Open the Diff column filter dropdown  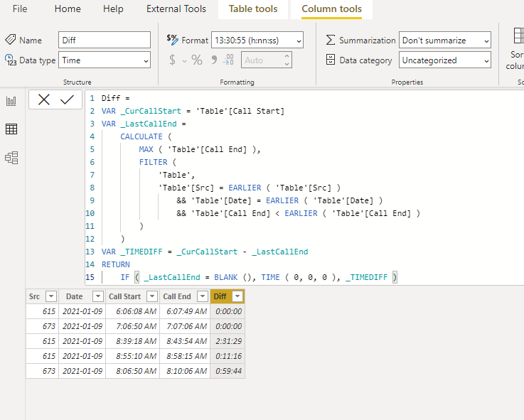(237, 296)
